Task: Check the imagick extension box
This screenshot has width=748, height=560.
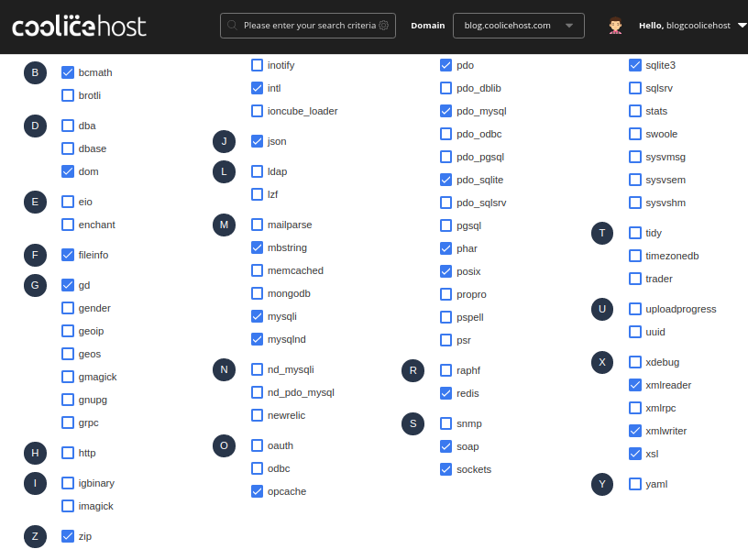Action: pos(68,506)
